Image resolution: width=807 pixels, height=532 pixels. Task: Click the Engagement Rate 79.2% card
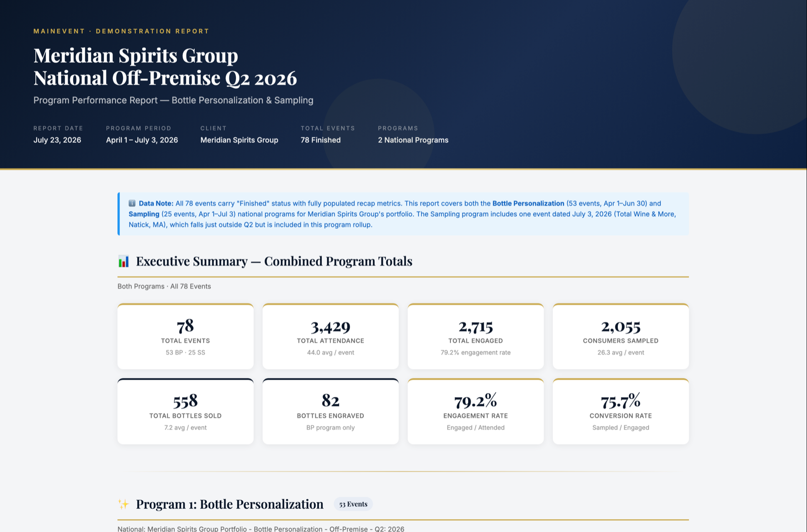[x=476, y=411]
